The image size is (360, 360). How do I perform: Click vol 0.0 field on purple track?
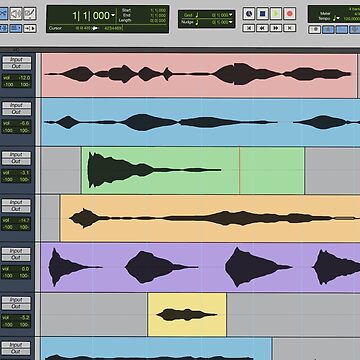tap(16, 269)
